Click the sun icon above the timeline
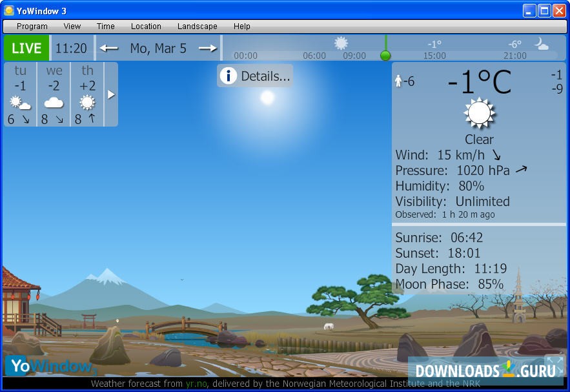The height and width of the screenshot is (392, 570). click(341, 43)
